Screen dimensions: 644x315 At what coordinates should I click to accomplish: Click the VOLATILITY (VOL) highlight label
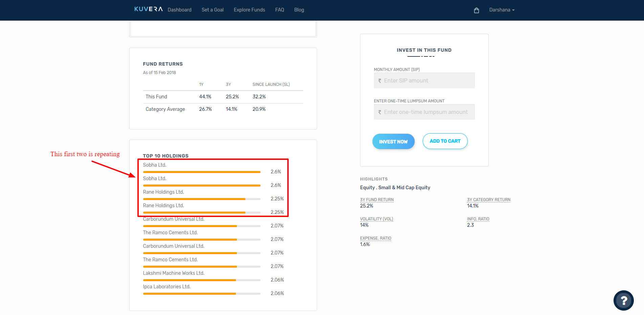coord(376,219)
